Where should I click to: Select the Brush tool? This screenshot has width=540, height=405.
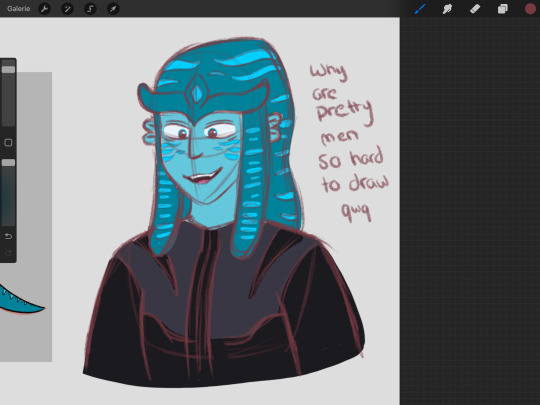click(419, 9)
